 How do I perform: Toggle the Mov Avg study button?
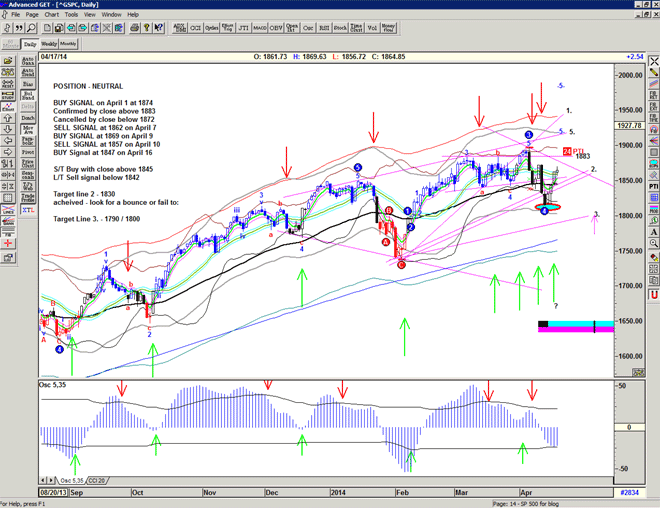click(x=29, y=130)
